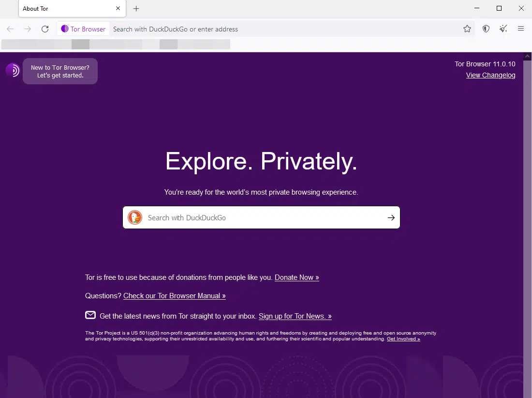The height and width of the screenshot is (398, 532).
Task: Click the Tor Browser 11.0.10 version text
Action: click(485, 64)
